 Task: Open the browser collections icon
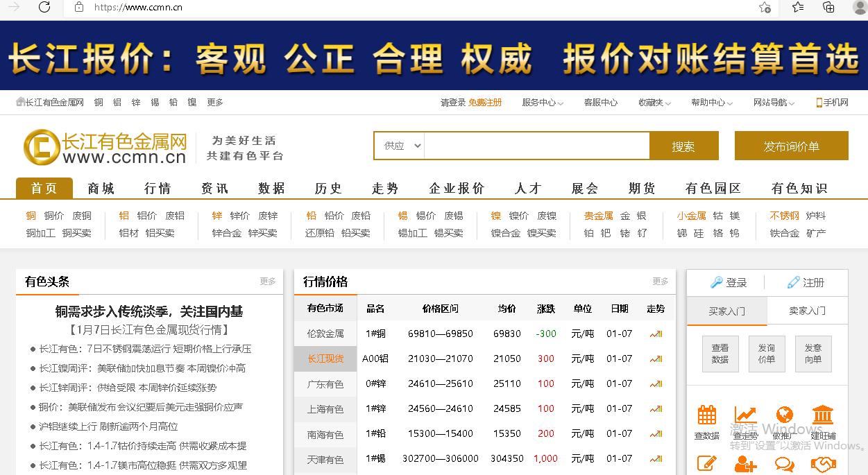point(828,7)
